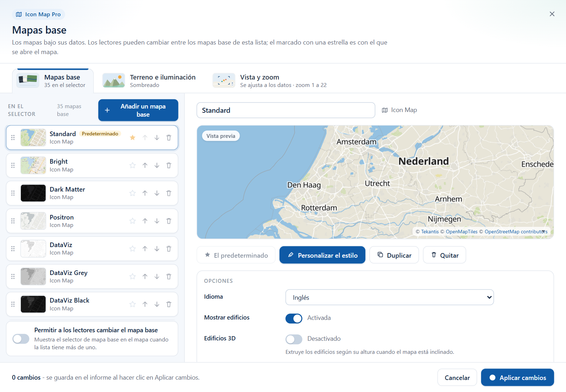566x392 pixels.
Task: Enable Permitir a los lectores cambiar toggle
Action: (21, 339)
